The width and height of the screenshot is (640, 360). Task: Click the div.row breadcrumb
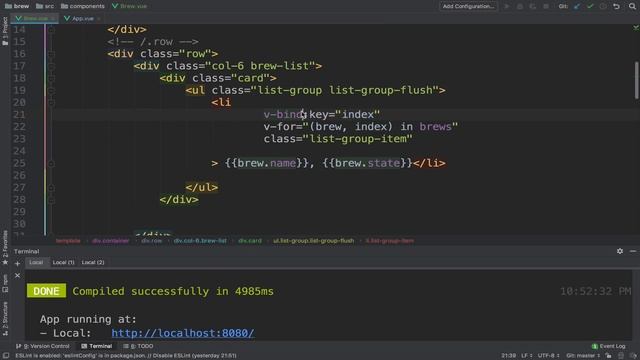[x=151, y=241]
